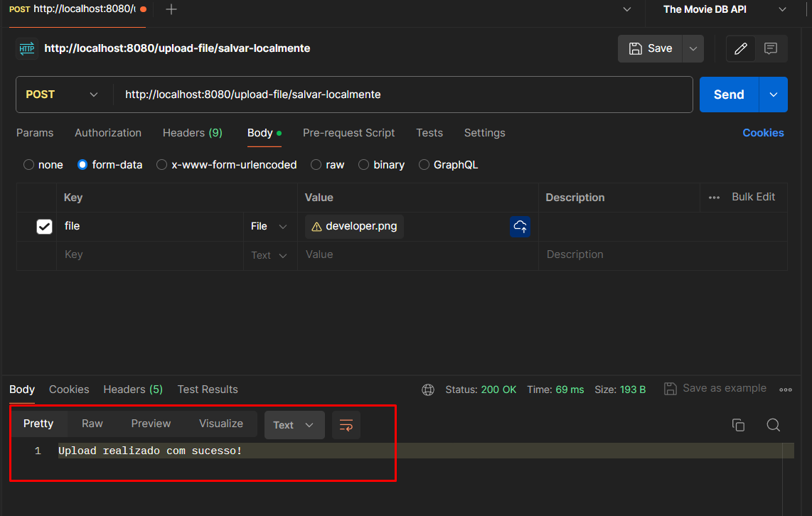Switch response view to Preview
Screen dimensions: 812x516
151,424
